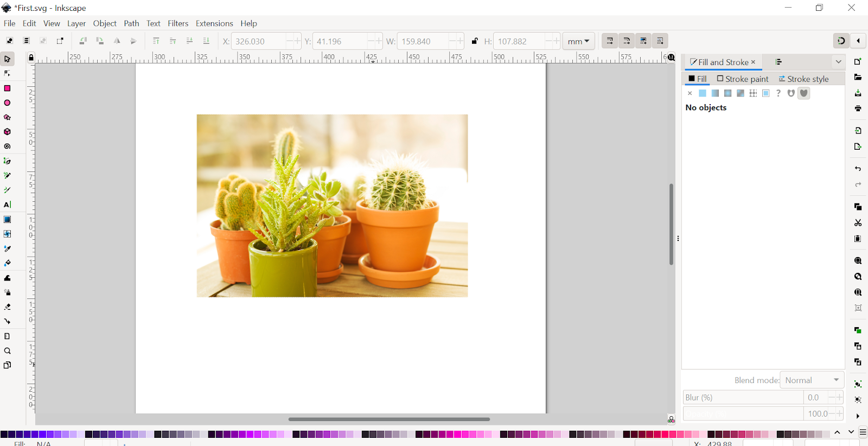868x446 pixels.
Task: Switch to Align and Distribute panel tab
Action: coord(778,62)
